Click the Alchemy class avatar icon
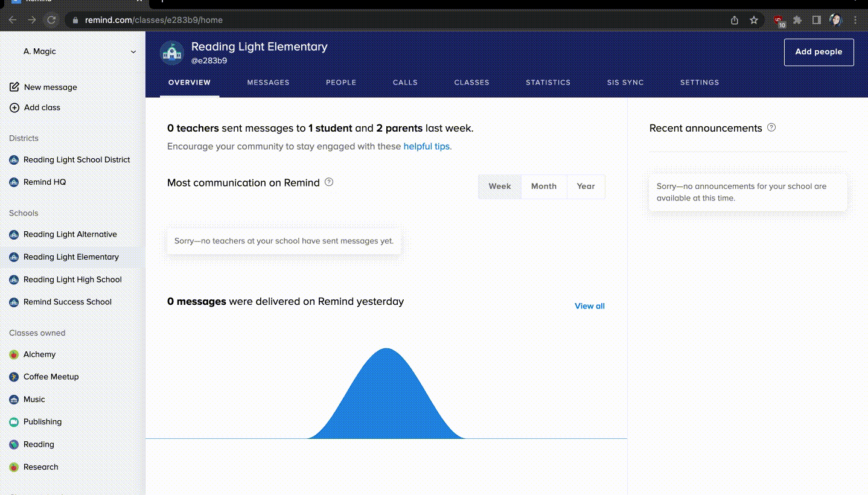The height and width of the screenshot is (495, 868). [14, 354]
